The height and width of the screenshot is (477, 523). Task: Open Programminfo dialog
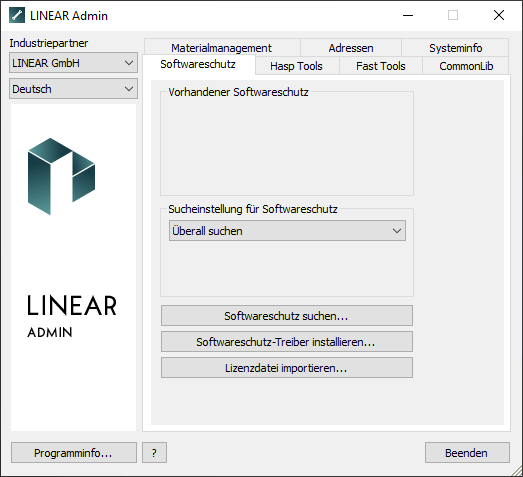point(74,453)
